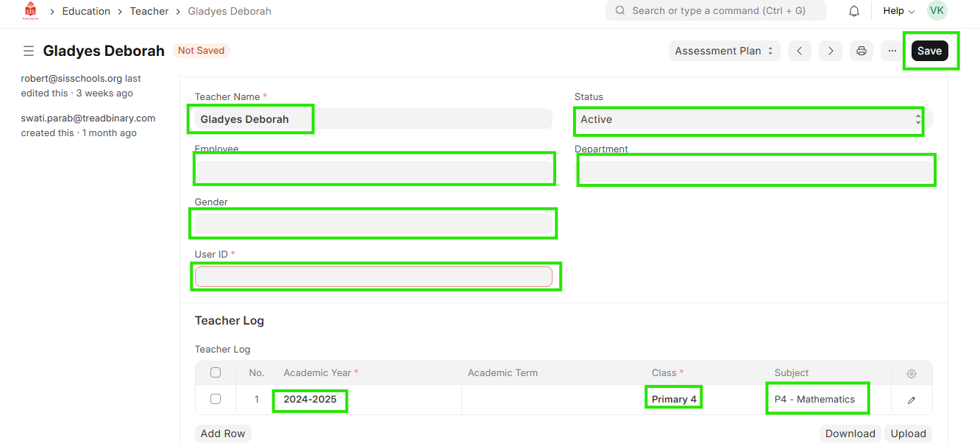Open Teacher Log table settings gear

point(912,373)
